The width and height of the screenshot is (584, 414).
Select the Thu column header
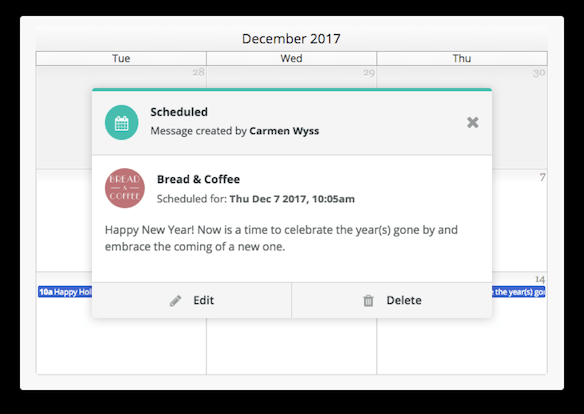coord(462,58)
